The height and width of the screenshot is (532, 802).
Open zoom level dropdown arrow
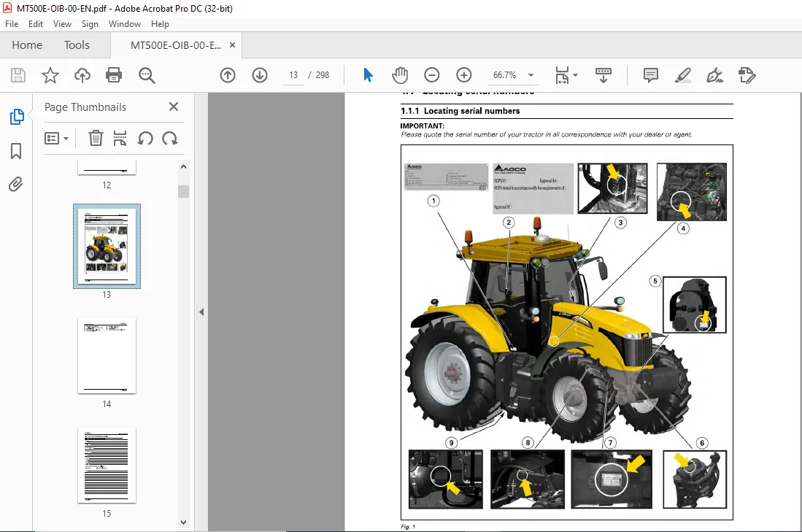[x=531, y=75]
